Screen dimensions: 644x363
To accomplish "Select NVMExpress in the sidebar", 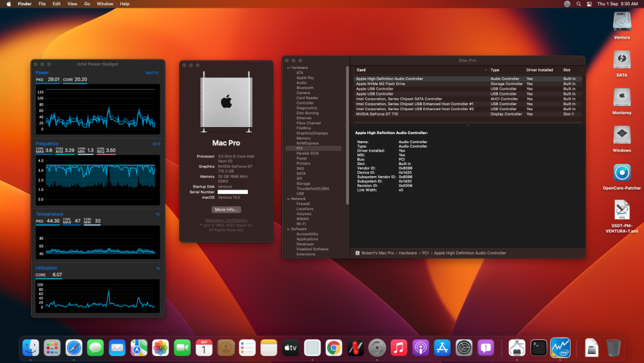I will 308,143.
